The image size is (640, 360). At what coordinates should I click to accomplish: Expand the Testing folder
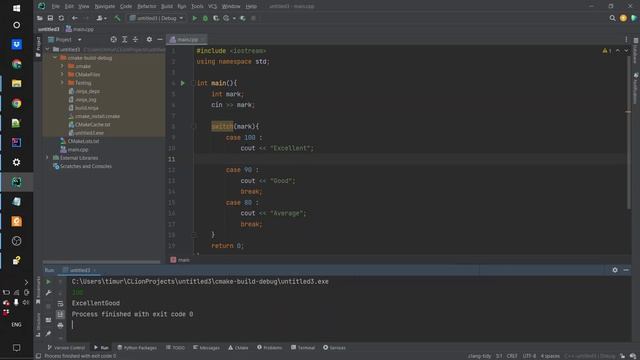pyautogui.click(x=62, y=83)
